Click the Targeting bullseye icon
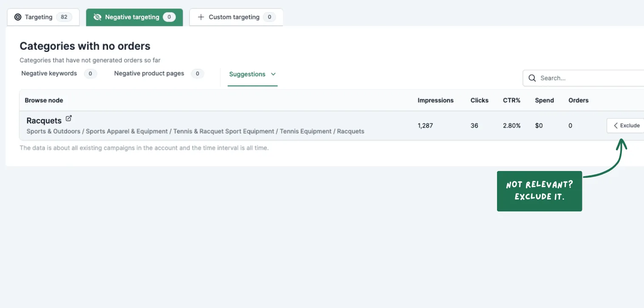The width and height of the screenshot is (644, 308). coord(18,17)
